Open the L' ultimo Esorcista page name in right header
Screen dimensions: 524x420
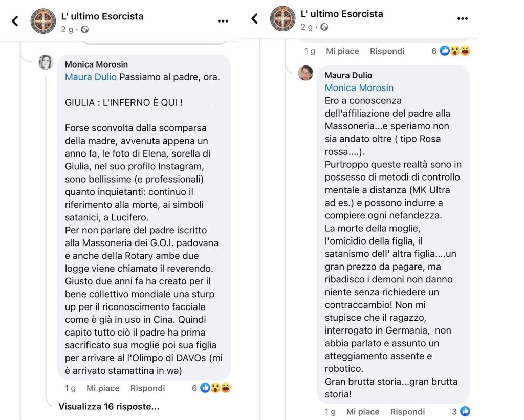[x=342, y=14]
